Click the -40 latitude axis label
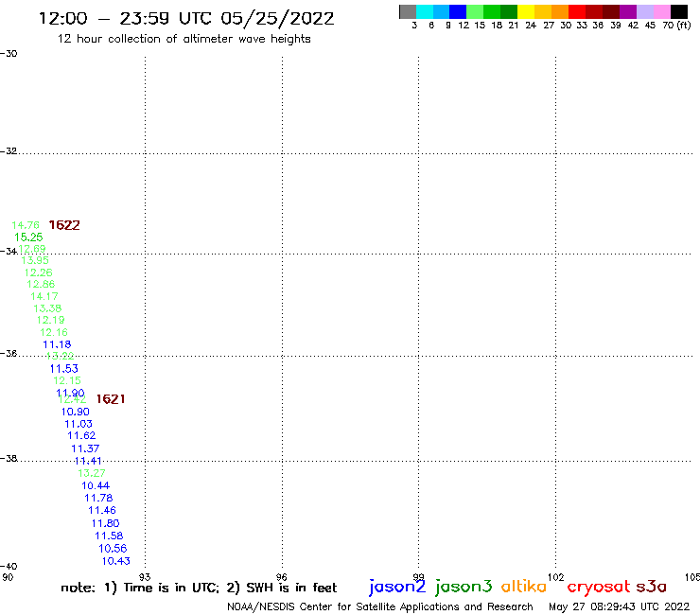The image size is (700, 615). tap(9, 567)
